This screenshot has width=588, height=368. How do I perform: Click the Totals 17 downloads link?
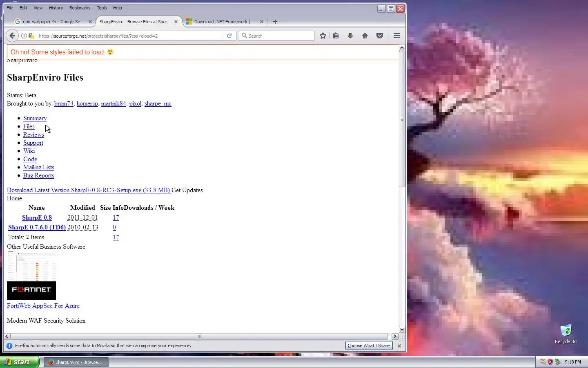click(116, 237)
